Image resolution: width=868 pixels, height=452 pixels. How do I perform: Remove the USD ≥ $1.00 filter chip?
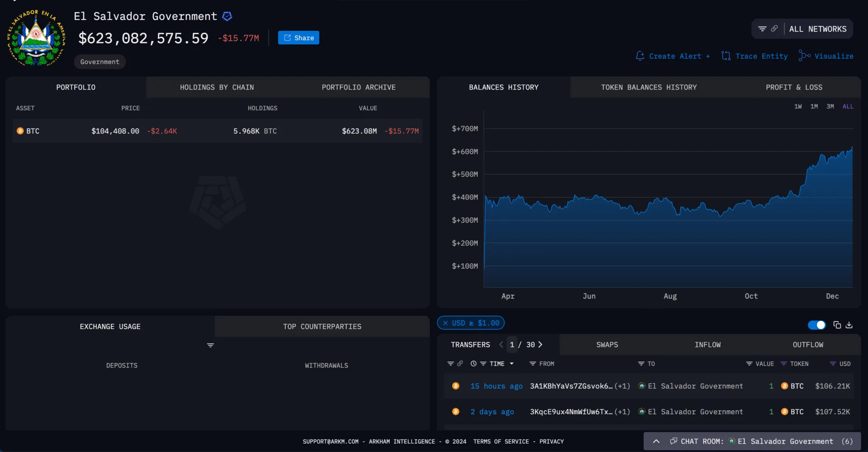445,323
